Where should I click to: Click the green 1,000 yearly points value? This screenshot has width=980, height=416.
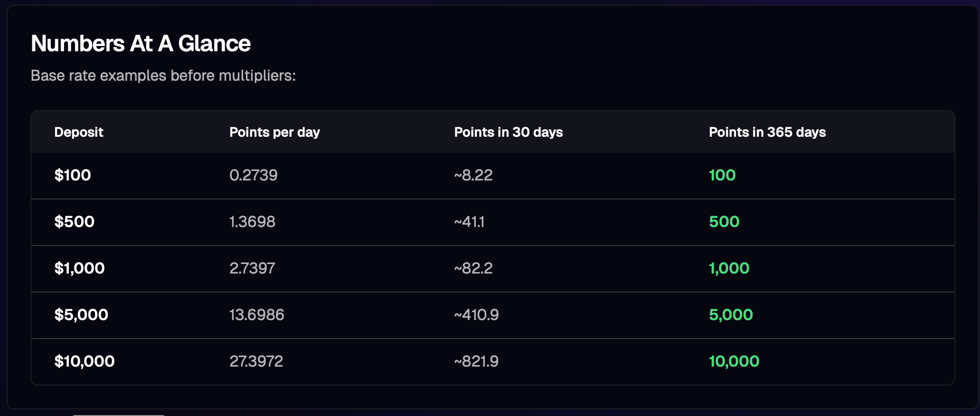[729, 268]
